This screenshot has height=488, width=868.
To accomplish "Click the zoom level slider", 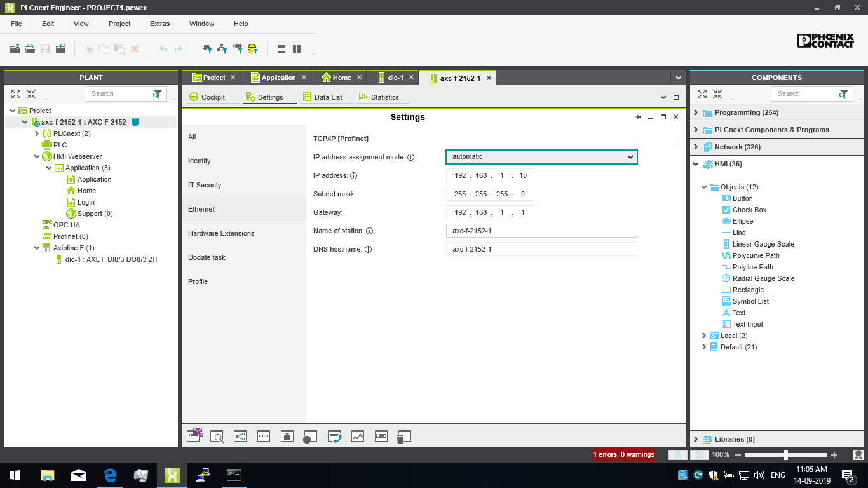I will (786, 455).
